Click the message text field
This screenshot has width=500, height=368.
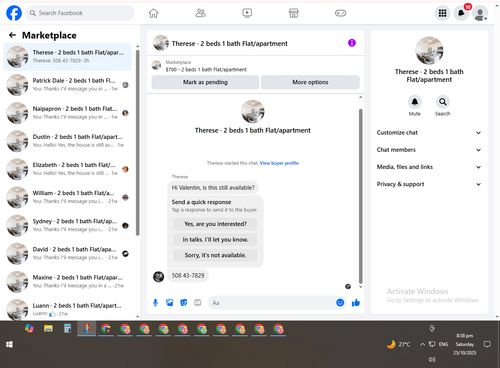pyautogui.click(x=272, y=303)
